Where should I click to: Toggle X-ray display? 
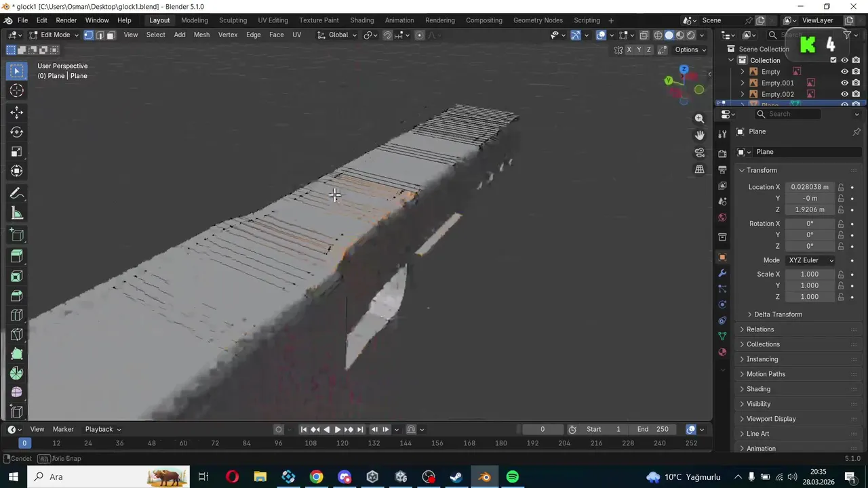(x=644, y=35)
